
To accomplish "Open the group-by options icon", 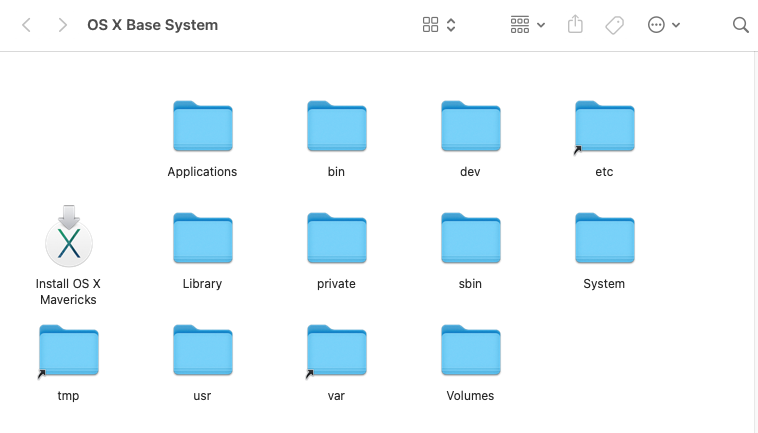I will click(520, 25).
